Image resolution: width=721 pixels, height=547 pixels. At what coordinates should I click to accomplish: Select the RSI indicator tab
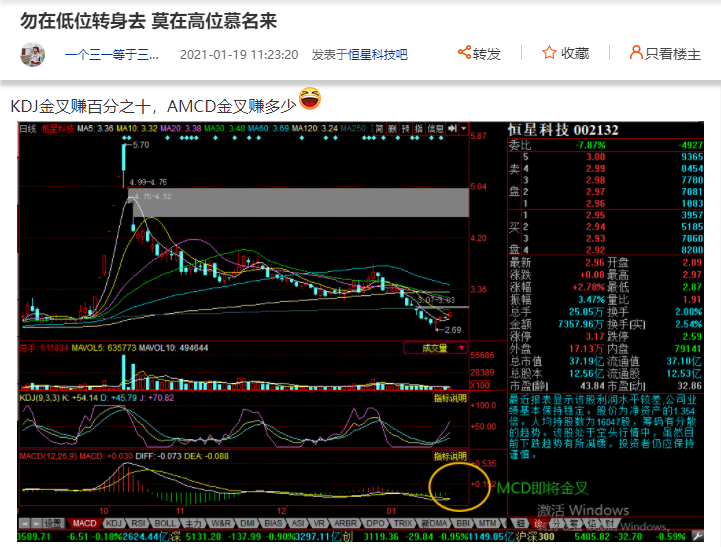pos(138,523)
